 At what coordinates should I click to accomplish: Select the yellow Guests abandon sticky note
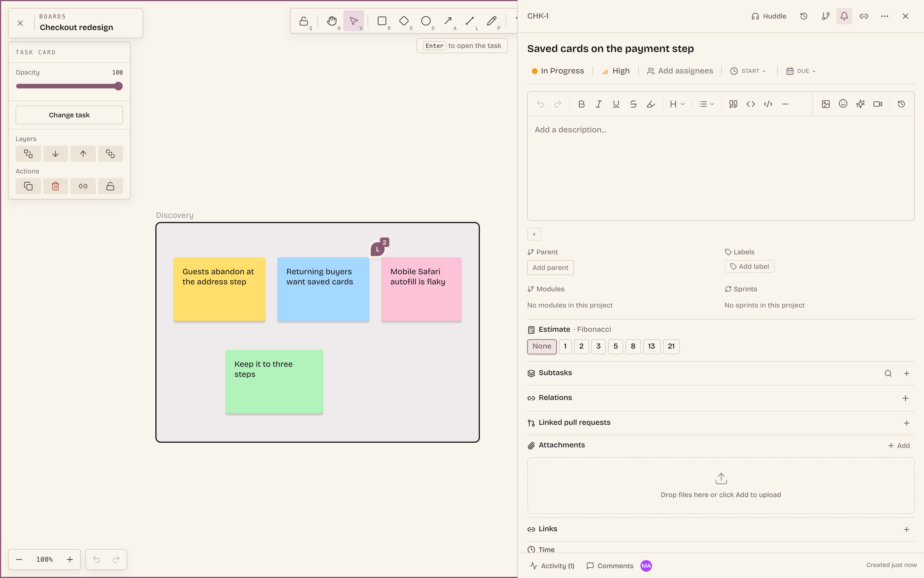219,289
